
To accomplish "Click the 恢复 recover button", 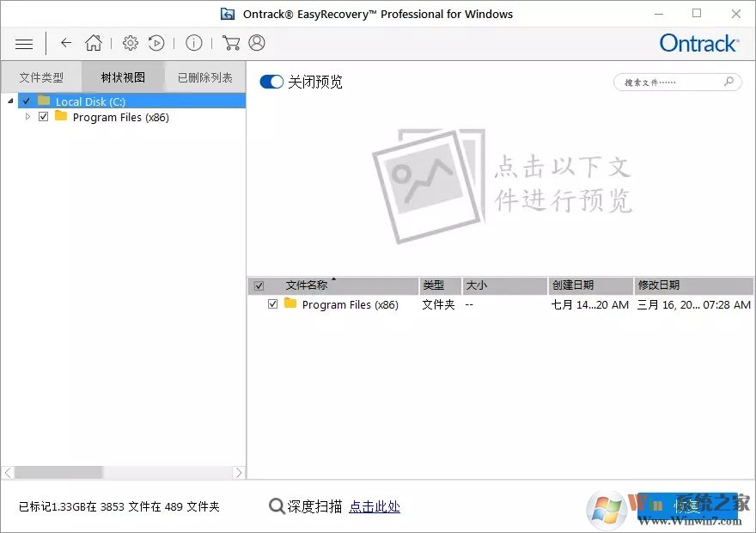I will tap(687, 506).
